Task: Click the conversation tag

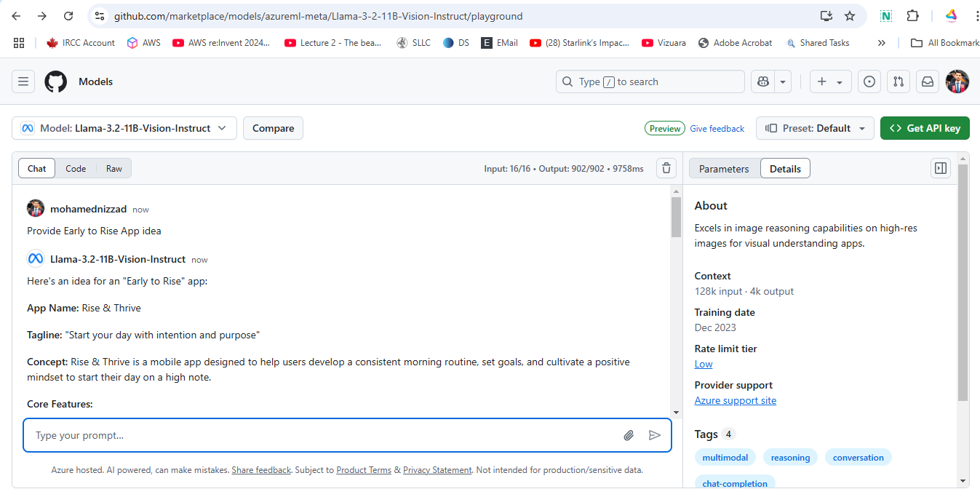Action: click(x=859, y=458)
